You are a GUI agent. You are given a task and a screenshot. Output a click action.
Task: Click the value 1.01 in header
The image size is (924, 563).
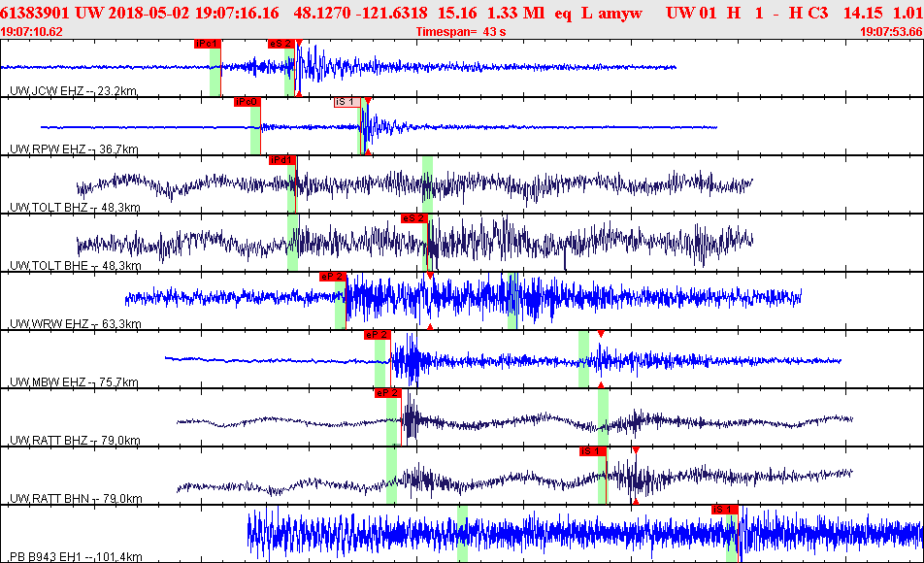[x=907, y=13]
